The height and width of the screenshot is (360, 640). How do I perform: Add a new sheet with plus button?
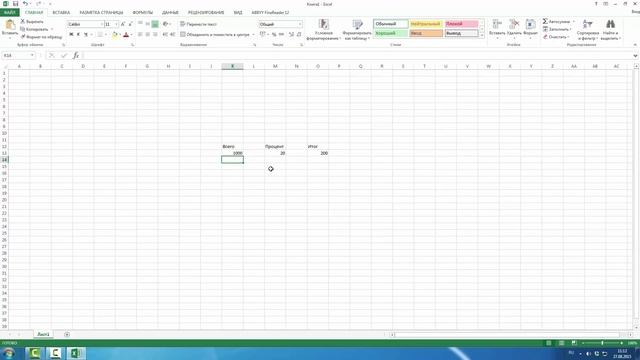[67, 334]
